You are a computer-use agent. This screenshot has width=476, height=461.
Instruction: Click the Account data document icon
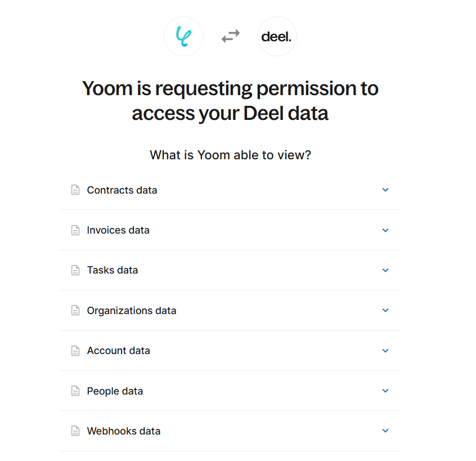tap(75, 351)
